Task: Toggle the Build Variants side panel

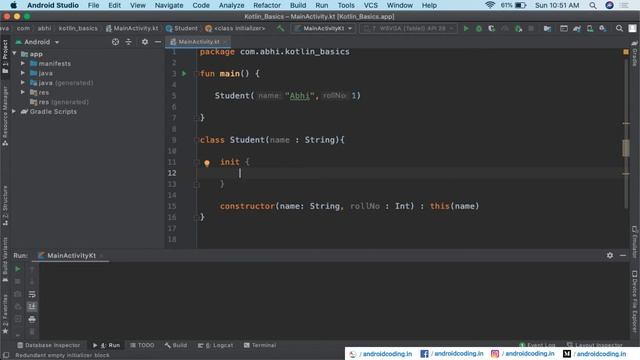Action: pyautogui.click(x=5, y=260)
